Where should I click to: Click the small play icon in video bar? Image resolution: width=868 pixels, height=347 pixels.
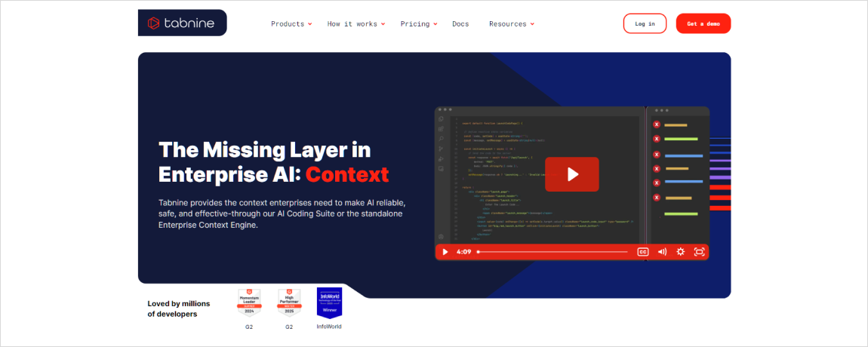(445, 252)
